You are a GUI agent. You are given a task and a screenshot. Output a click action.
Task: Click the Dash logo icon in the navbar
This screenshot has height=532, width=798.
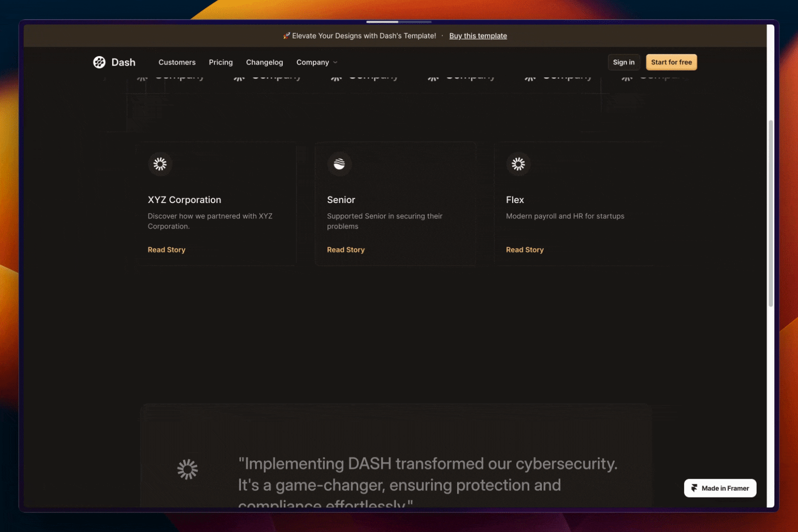99,62
